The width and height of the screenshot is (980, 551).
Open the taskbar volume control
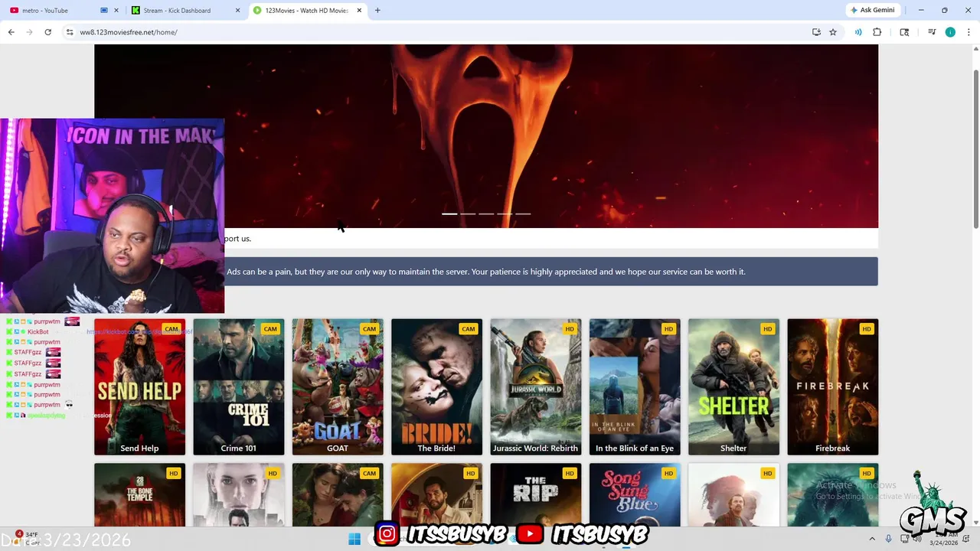917,540
